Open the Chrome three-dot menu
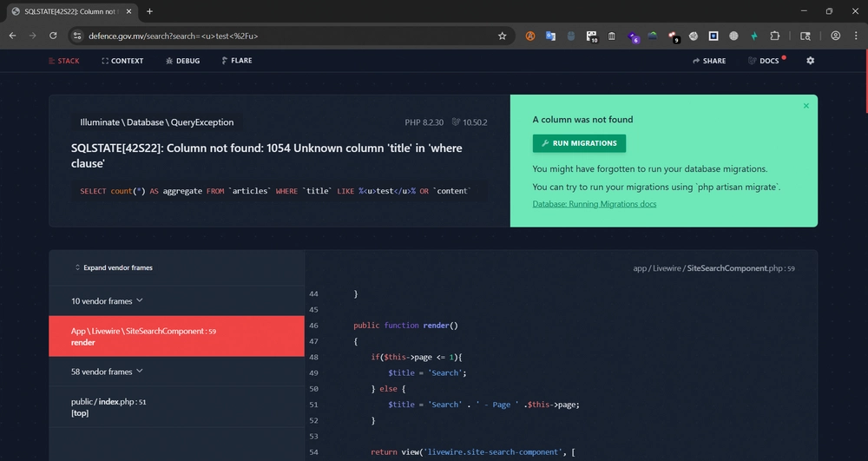 click(856, 36)
